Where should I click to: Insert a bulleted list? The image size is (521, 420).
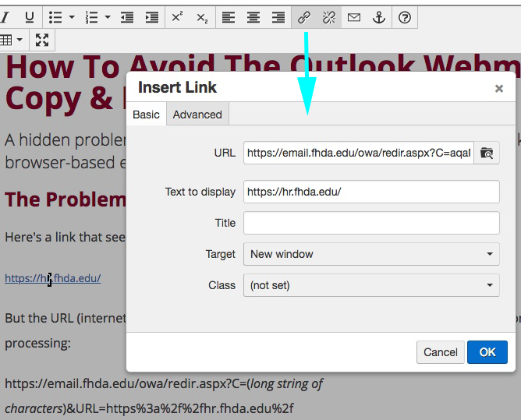click(x=55, y=17)
